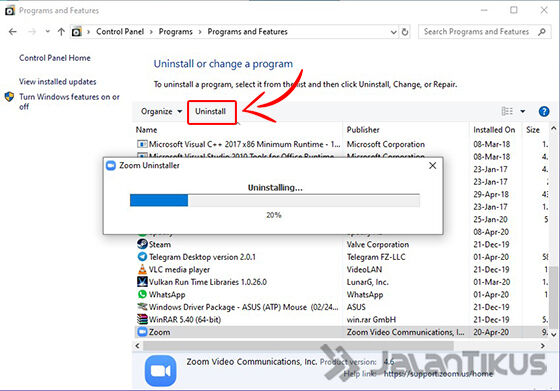The width and height of the screenshot is (560, 391).
Task: Select Programs breadcrumb
Action: (x=175, y=32)
